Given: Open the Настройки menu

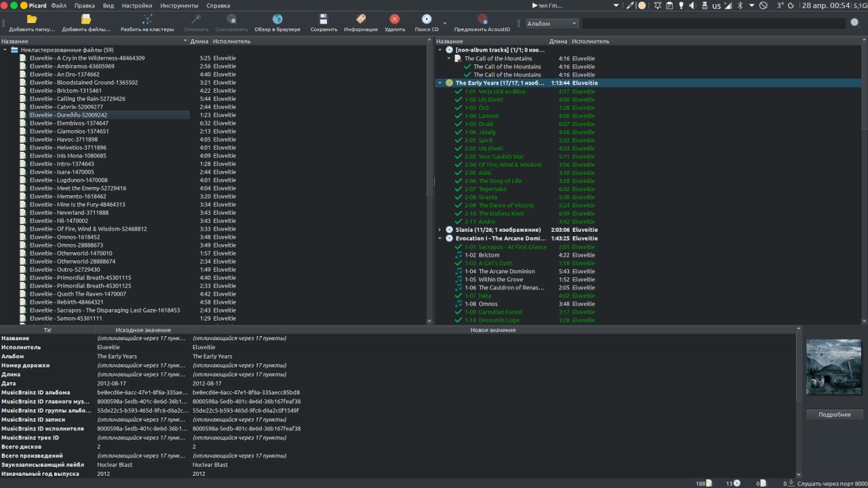Looking at the screenshot, I should tap(137, 5).
